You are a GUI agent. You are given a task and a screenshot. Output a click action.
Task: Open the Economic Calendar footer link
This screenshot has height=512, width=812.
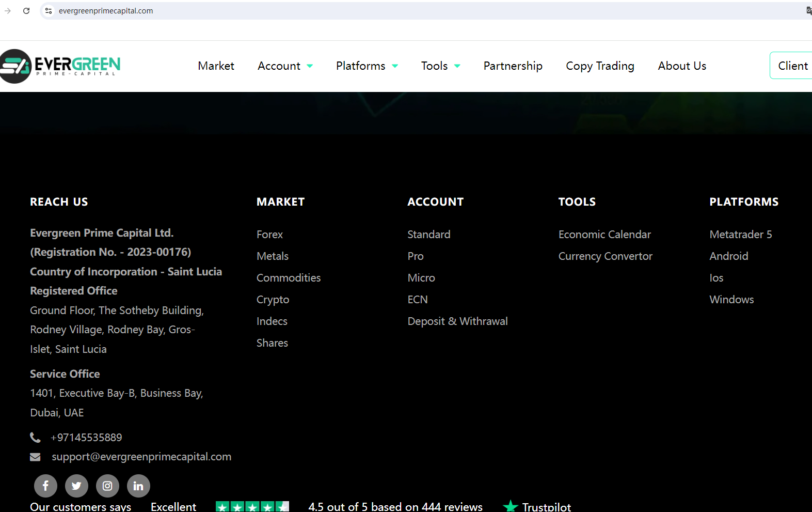604,235
